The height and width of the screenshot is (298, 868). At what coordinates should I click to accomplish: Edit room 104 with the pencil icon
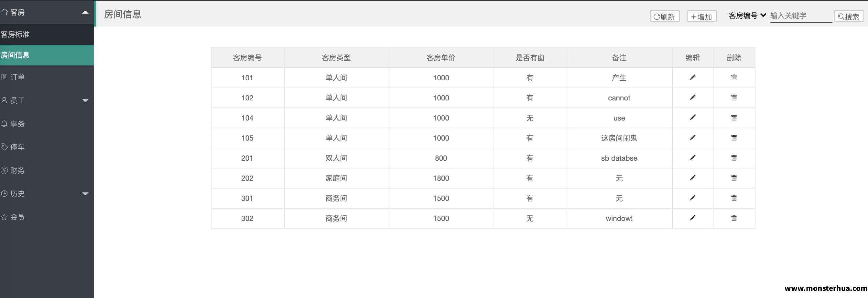coord(692,118)
